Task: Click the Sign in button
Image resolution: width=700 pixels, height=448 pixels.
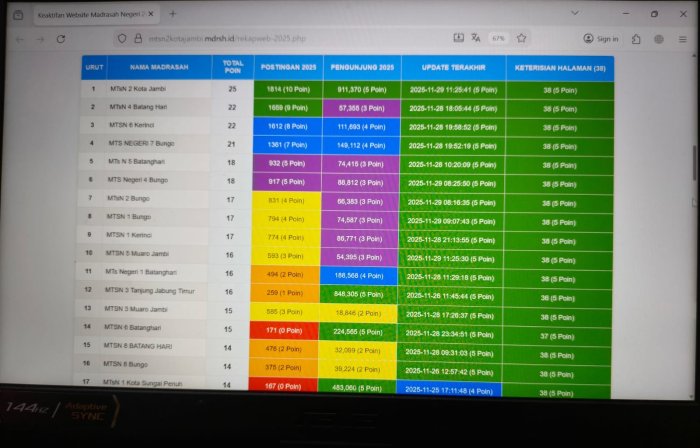Action: pyautogui.click(x=601, y=39)
